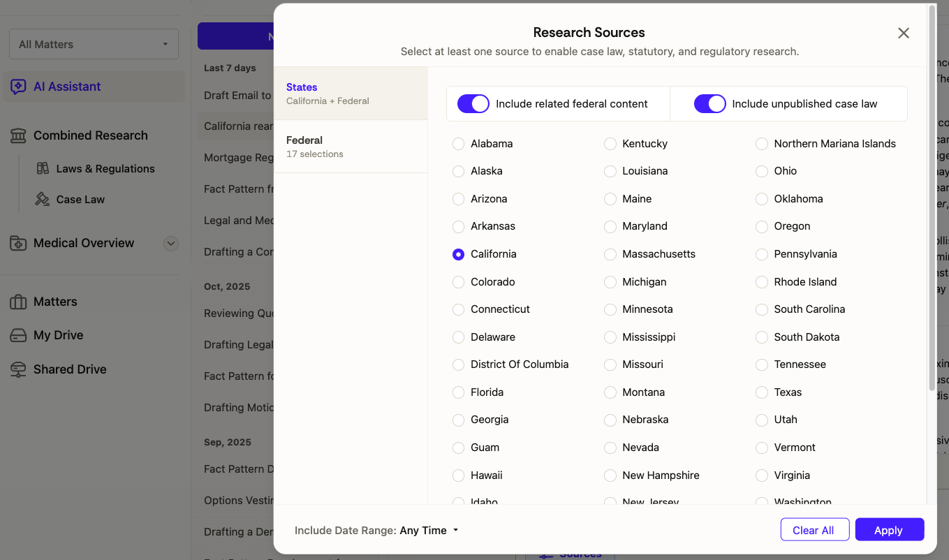
Task: Click the Laws & Regulations books icon
Action: point(43,168)
